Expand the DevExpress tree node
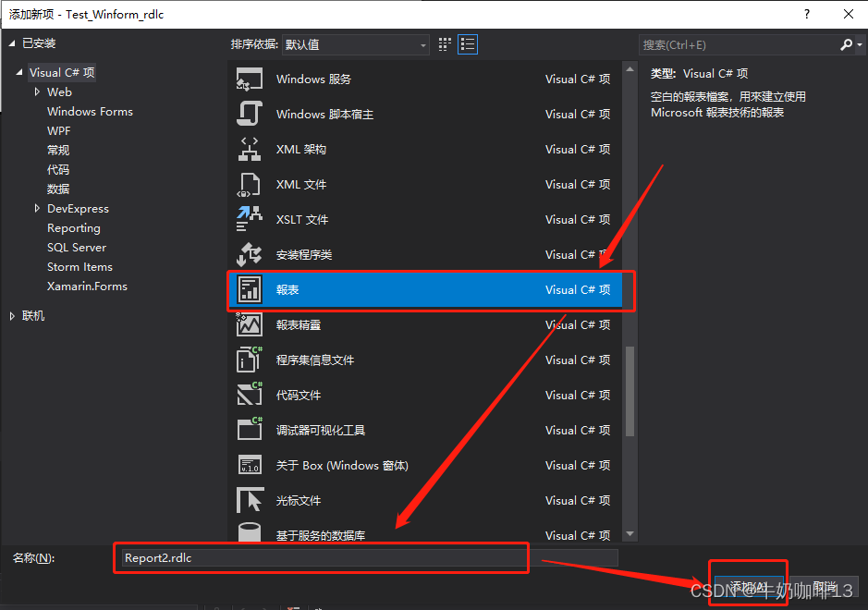Image resolution: width=868 pixels, height=610 pixels. point(37,209)
